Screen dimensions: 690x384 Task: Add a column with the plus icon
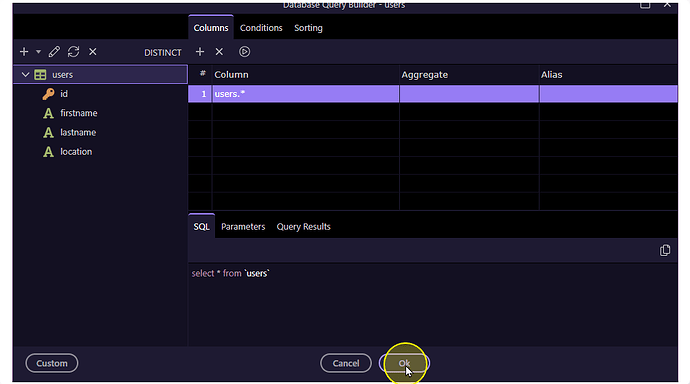(x=200, y=52)
